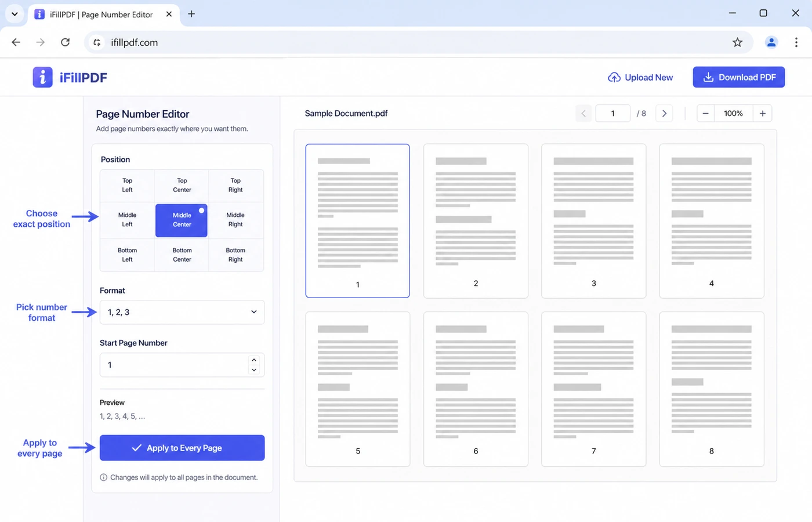812x522 pixels.
Task: Open new browser tab with plus
Action: (x=191, y=14)
